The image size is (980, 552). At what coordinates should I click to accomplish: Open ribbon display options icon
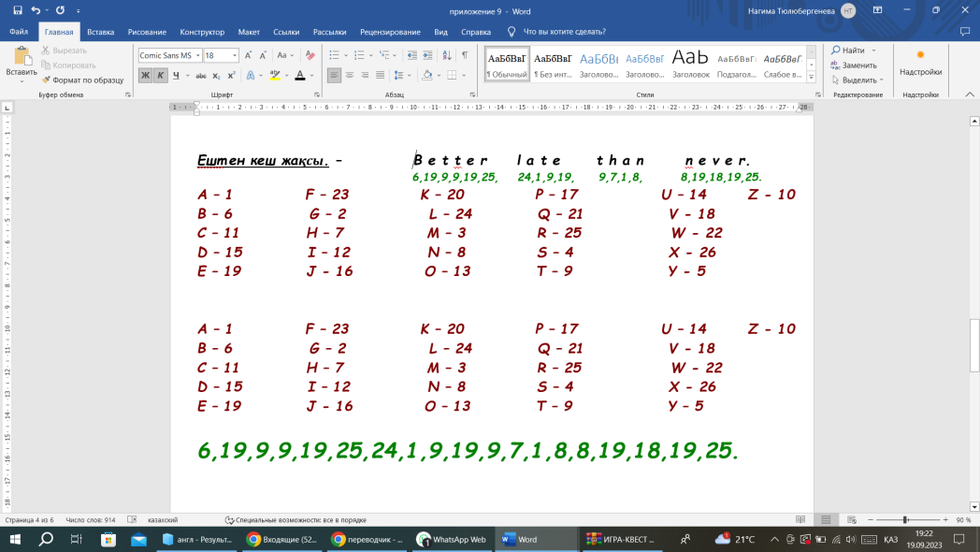point(877,10)
